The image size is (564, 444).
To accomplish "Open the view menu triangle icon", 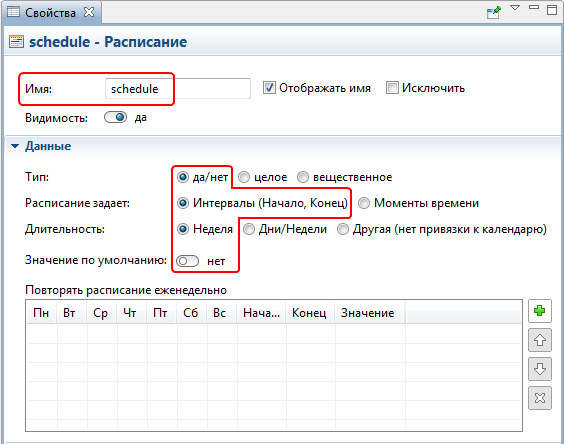I will click(515, 8).
